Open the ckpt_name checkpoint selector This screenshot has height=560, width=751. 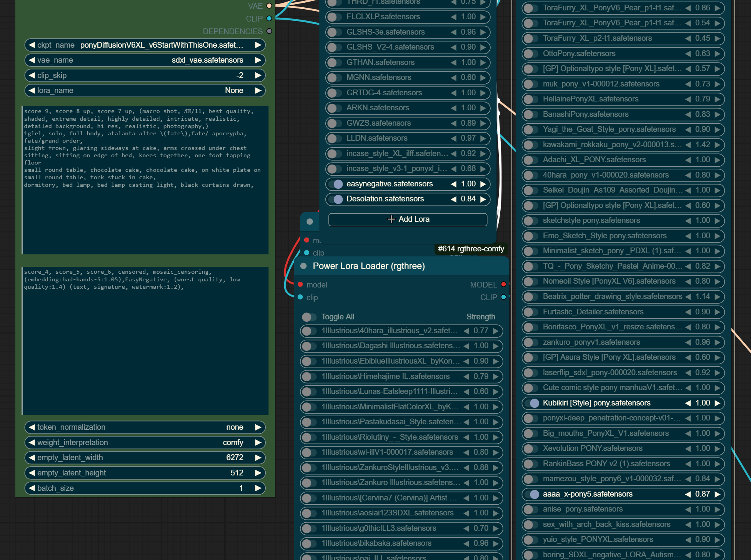(145, 45)
